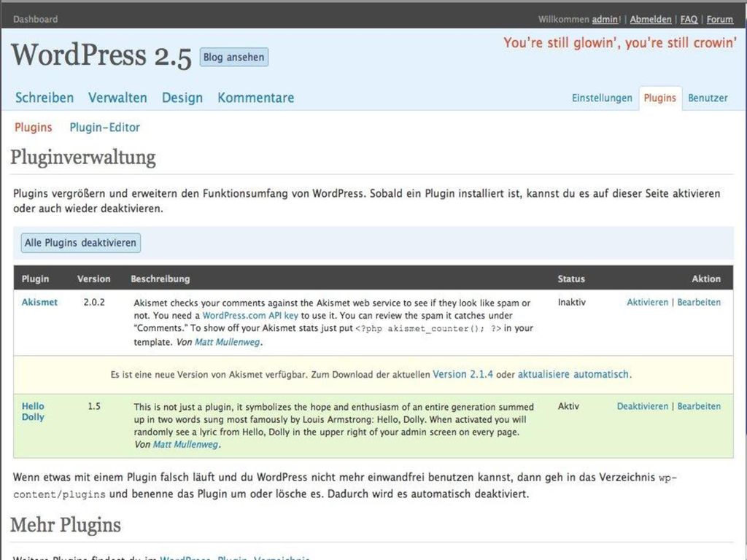This screenshot has height=560, width=747.
Task: Open the Forum link
Action: pyautogui.click(x=719, y=20)
